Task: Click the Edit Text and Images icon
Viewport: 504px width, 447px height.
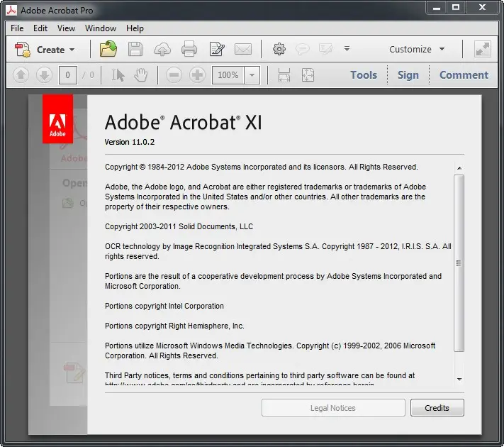Action: [x=217, y=49]
